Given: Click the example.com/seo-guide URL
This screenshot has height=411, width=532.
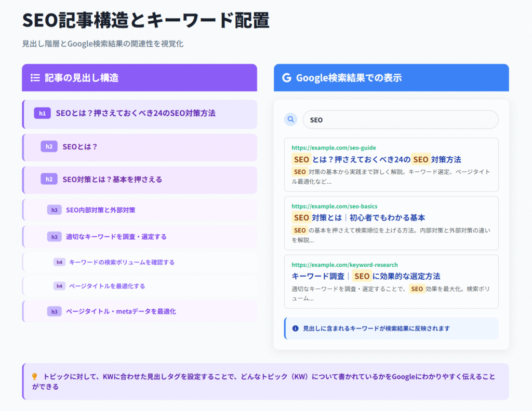Looking at the screenshot, I should pos(334,148).
